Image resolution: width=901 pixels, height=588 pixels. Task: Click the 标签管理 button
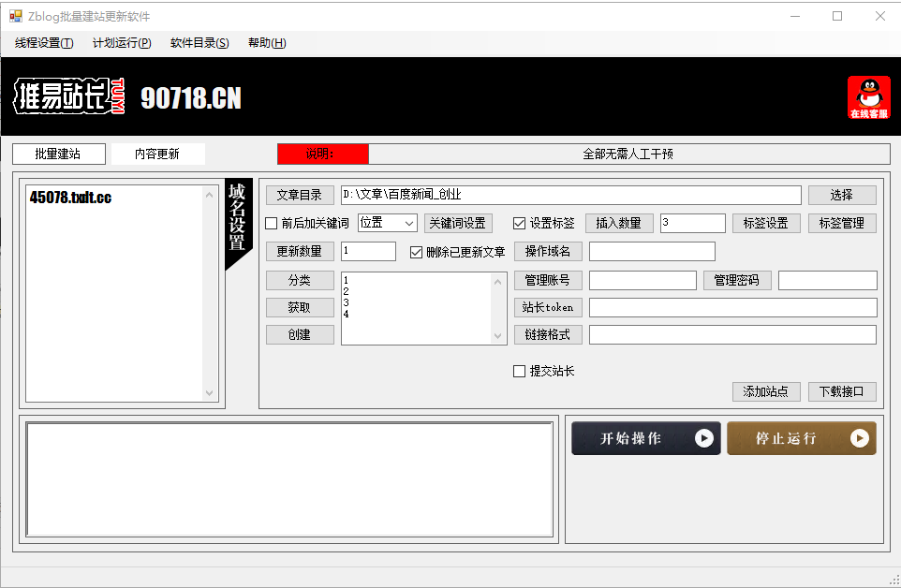(x=842, y=224)
